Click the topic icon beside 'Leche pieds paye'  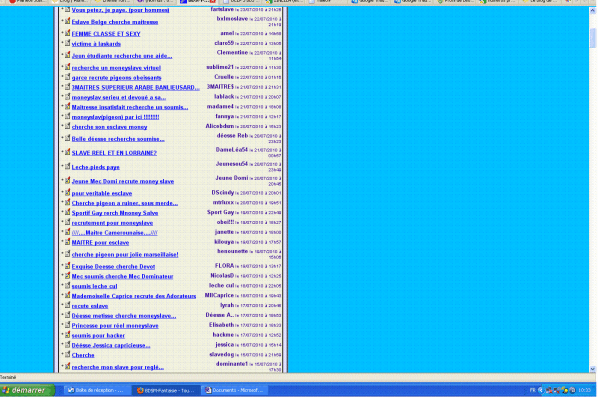click(x=68, y=166)
